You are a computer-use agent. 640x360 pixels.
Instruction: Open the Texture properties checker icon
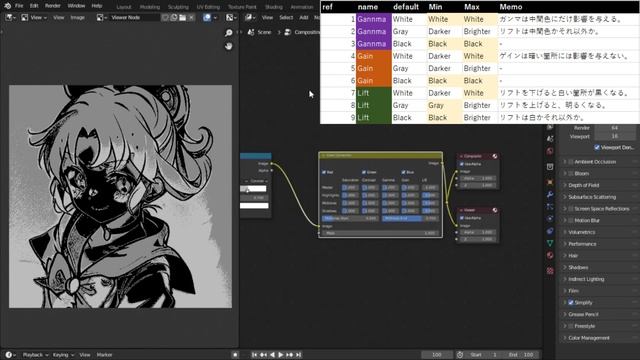[550, 270]
